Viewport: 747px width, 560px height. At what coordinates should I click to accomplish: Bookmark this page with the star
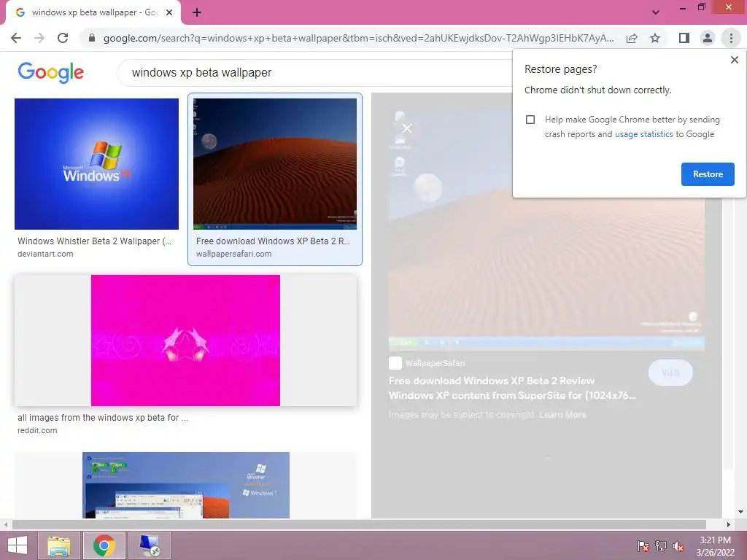655,38
